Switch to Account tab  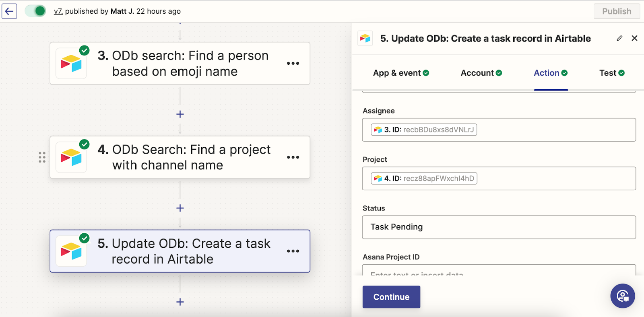481,73
